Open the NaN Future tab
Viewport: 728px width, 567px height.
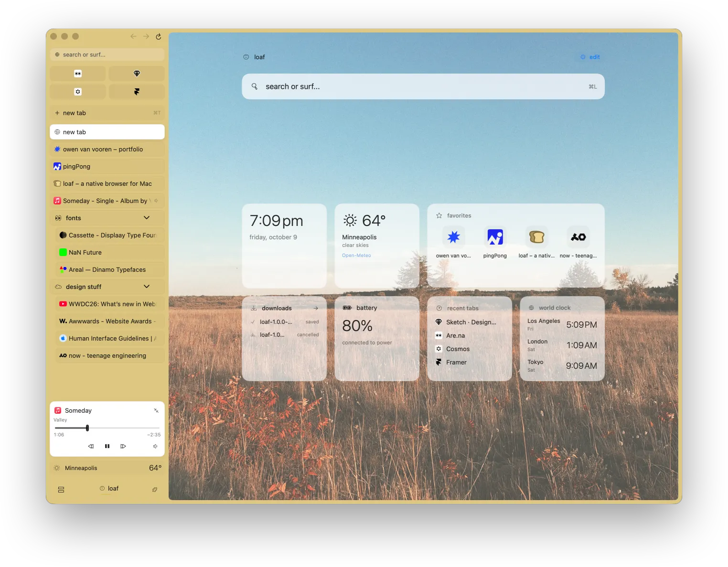click(x=110, y=252)
